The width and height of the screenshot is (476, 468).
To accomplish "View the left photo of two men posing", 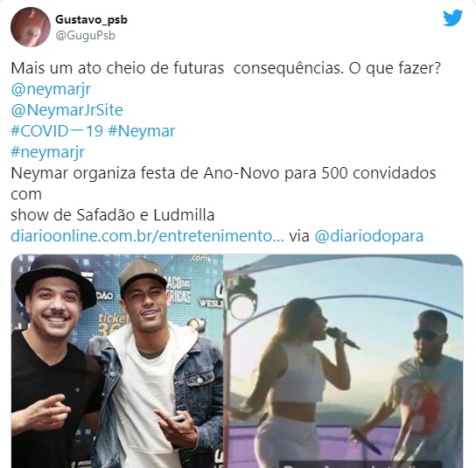I will coord(117,361).
